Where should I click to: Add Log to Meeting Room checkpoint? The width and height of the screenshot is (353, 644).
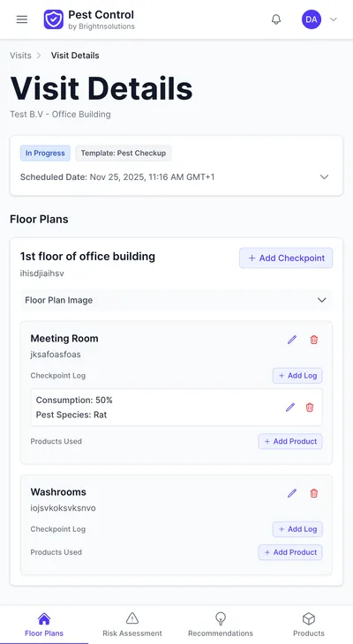(297, 376)
